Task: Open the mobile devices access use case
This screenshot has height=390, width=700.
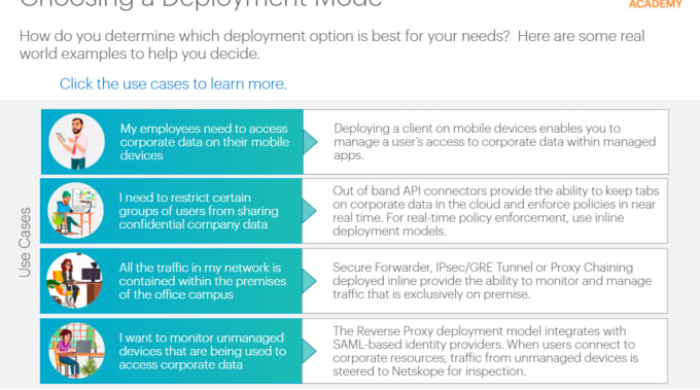Action: (172, 142)
